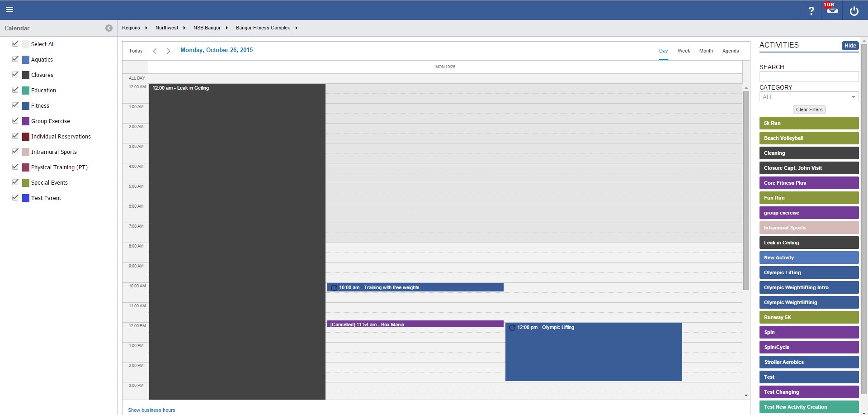Open notifications inbox with 108 badge

(832, 10)
